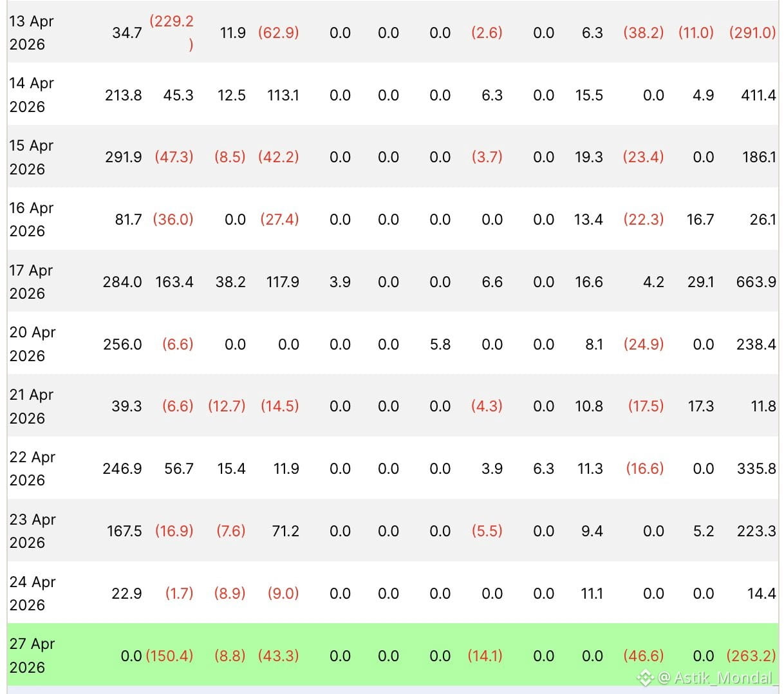This screenshot has width=784, height=694.
Task: Click the (62.9) value on 13 Apr
Action: tap(278, 33)
